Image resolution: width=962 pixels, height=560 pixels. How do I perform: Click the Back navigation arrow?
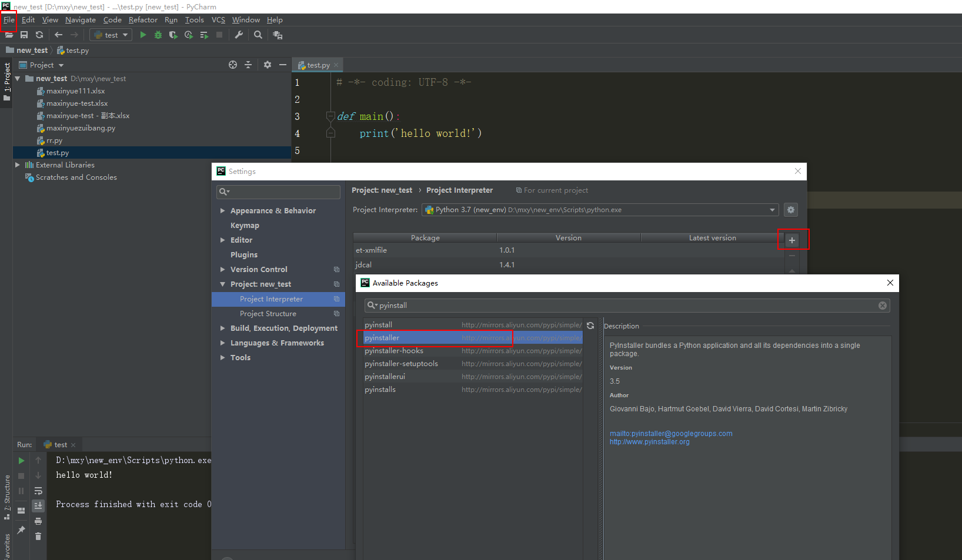click(58, 35)
